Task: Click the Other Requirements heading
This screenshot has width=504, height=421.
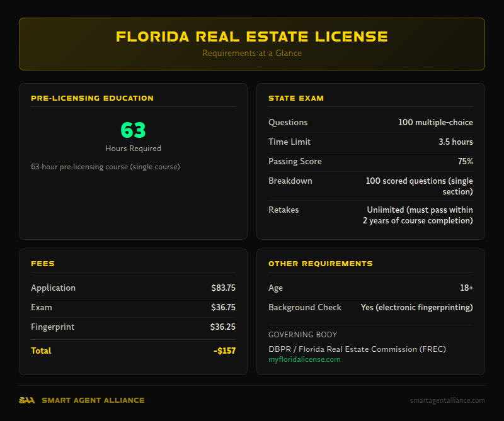Action: click(321, 264)
